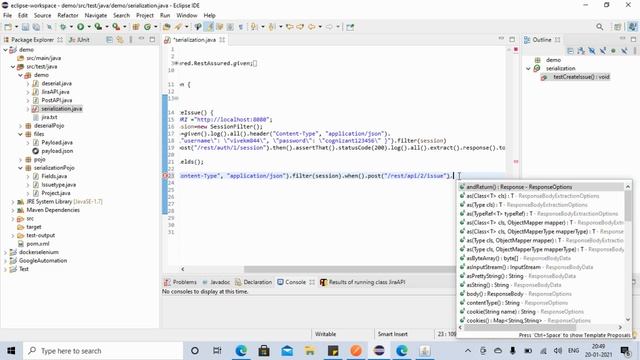Switch to the Declaration tab

click(253, 282)
